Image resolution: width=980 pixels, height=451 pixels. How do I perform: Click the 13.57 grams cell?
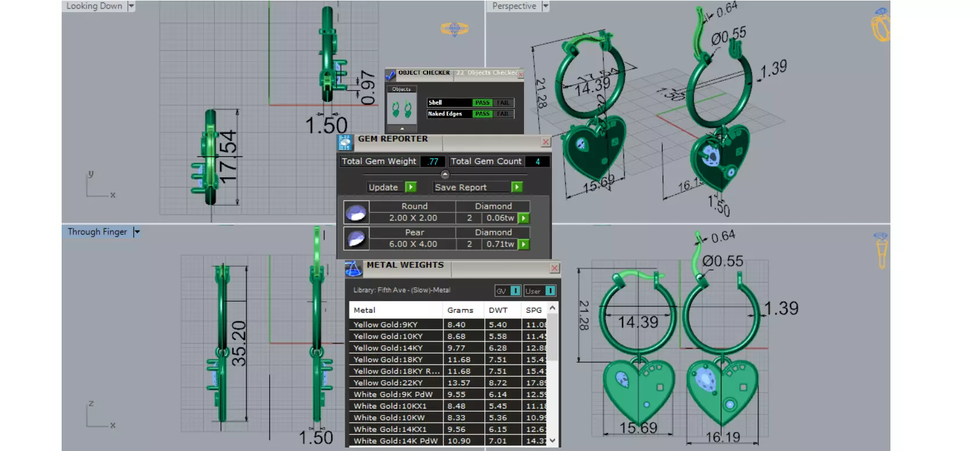pyautogui.click(x=464, y=383)
